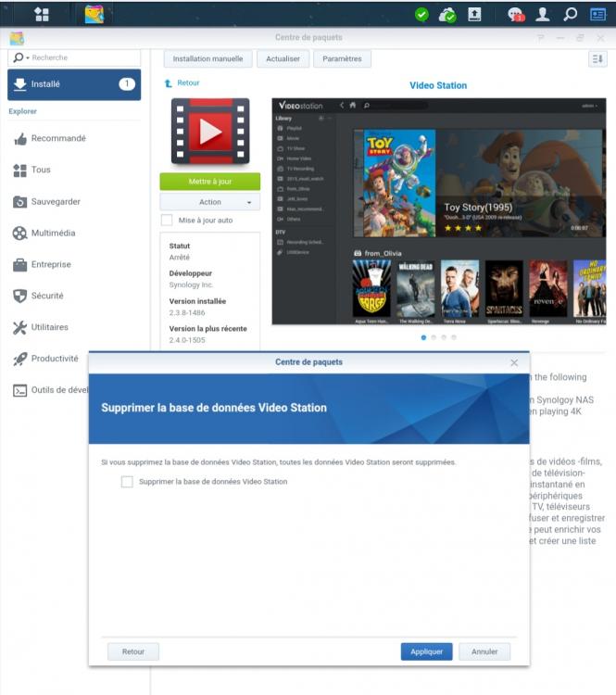Click the Video Station title heading

(x=438, y=85)
